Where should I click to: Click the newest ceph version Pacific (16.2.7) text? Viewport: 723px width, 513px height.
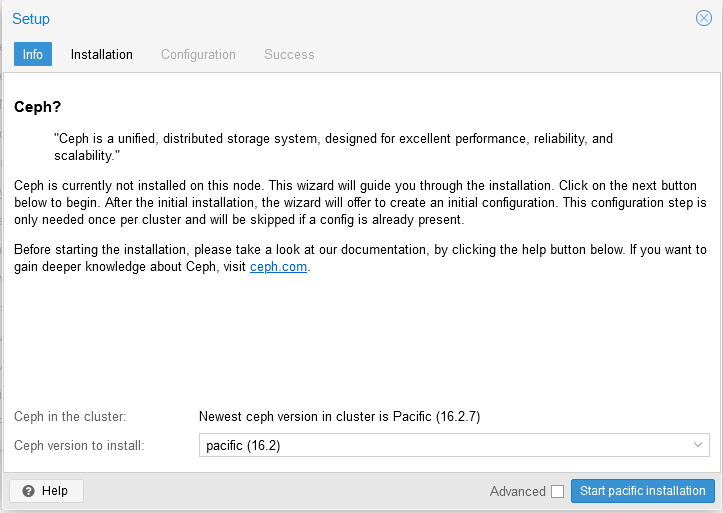click(340, 416)
